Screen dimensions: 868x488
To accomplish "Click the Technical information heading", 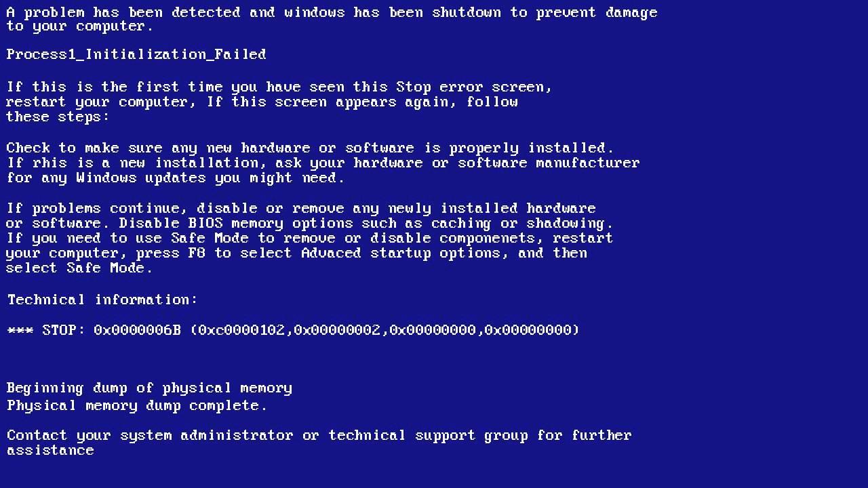I will coord(102,300).
